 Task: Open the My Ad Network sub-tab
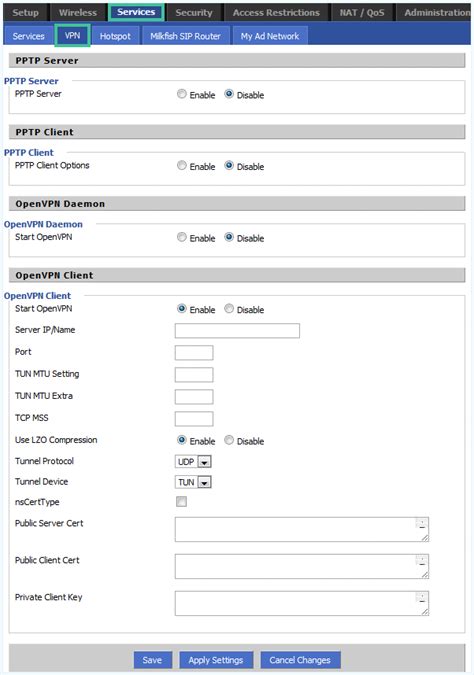(x=270, y=36)
